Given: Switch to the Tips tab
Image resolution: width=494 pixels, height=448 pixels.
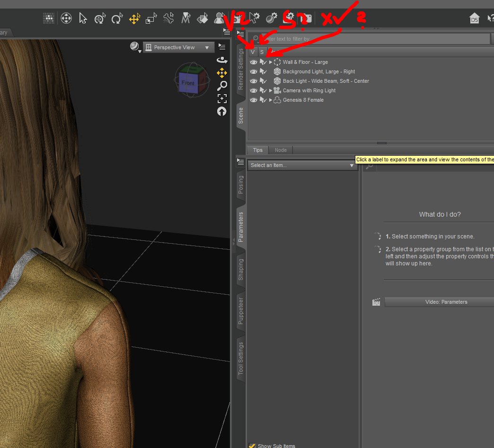Looking at the screenshot, I should click(x=257, y=150).
